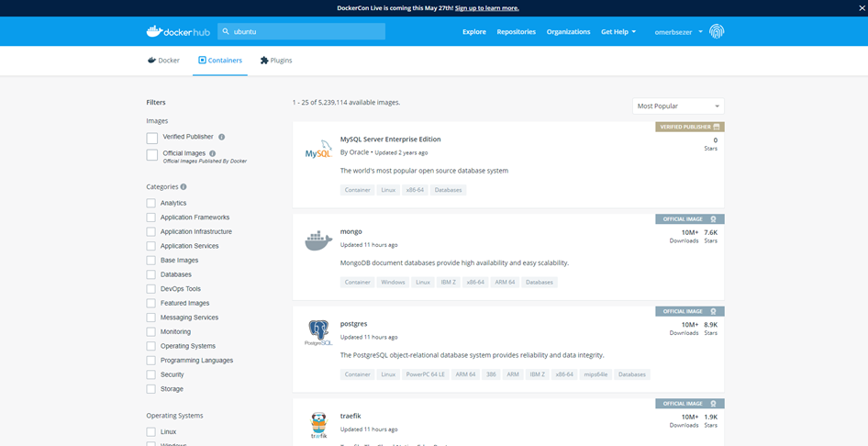Enable the Verified Publisher filter
Viewport: 868px width, 446px height.
[152, 138]
